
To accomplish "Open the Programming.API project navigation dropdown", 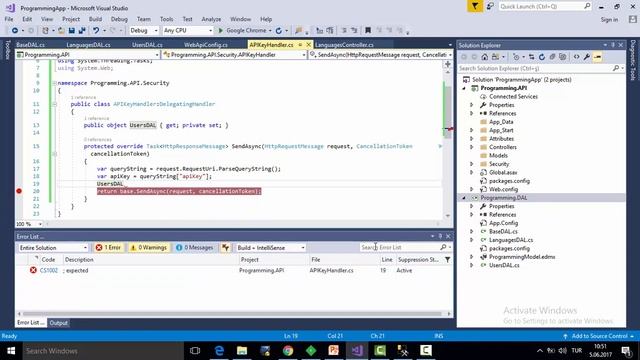I will (x=87, y=54).
